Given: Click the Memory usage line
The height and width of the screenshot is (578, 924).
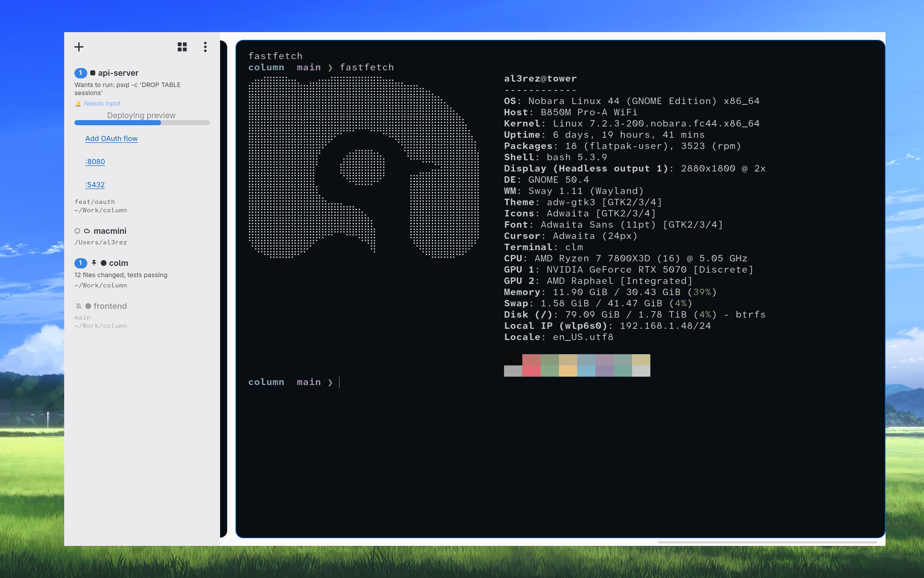Looking at the screenshot, I should (x=611, y=292).
